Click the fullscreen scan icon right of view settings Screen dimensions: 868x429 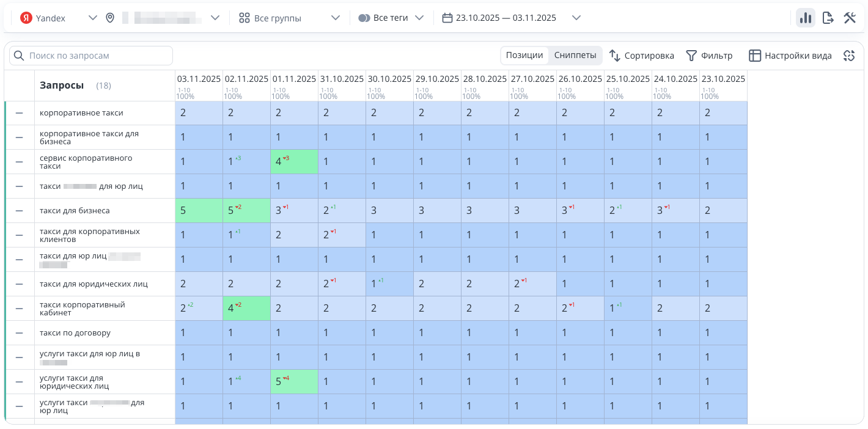(848, 56)
